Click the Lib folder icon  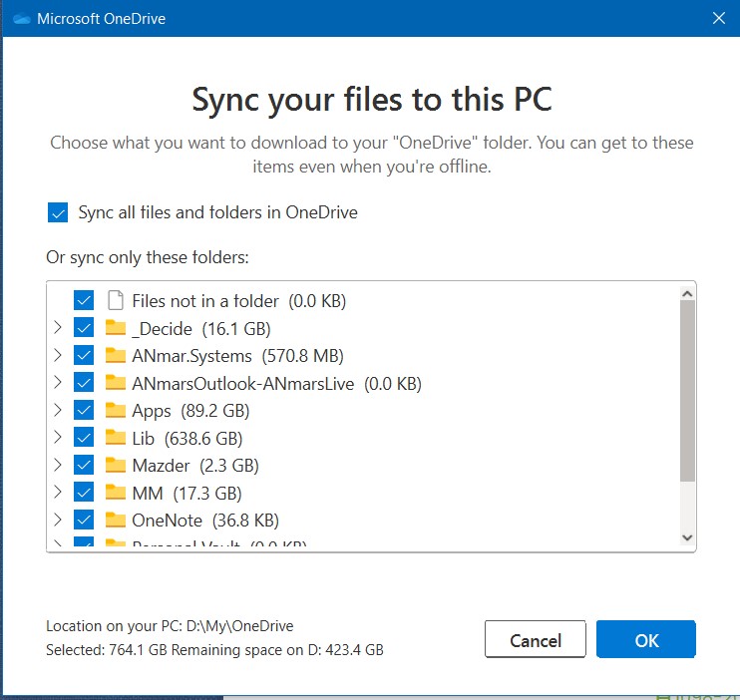tap(116, 438)
